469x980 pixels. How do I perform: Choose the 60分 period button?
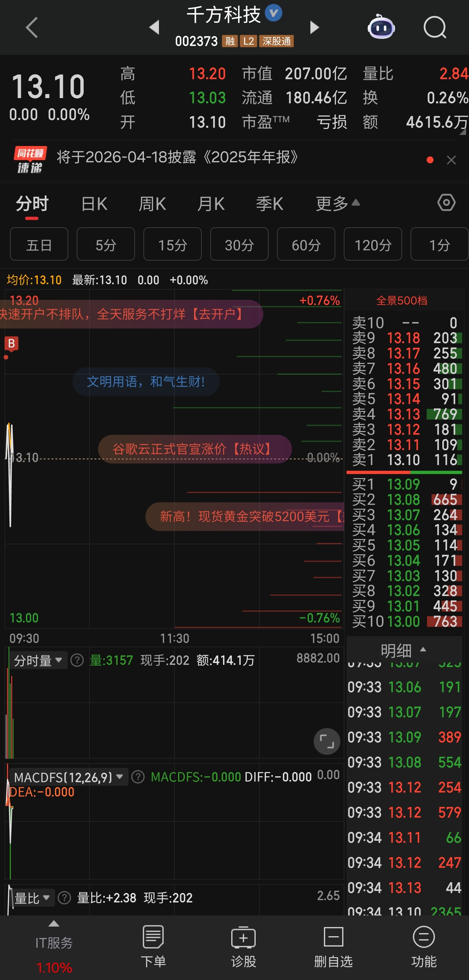pos(306,244)
